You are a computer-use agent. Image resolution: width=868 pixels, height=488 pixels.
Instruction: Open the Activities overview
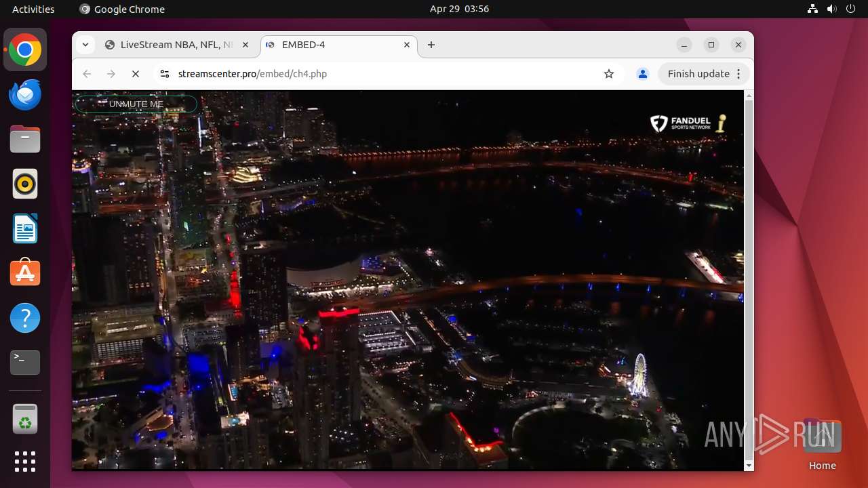point(33,9)
